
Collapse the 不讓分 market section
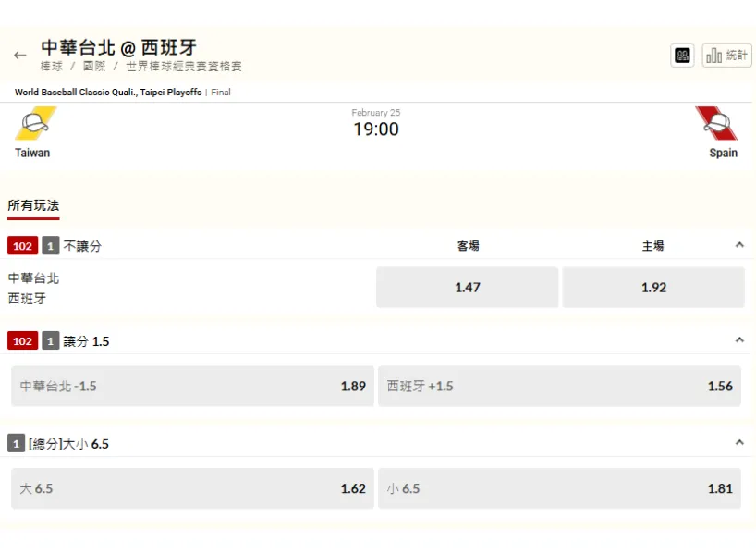click(738, 245)
